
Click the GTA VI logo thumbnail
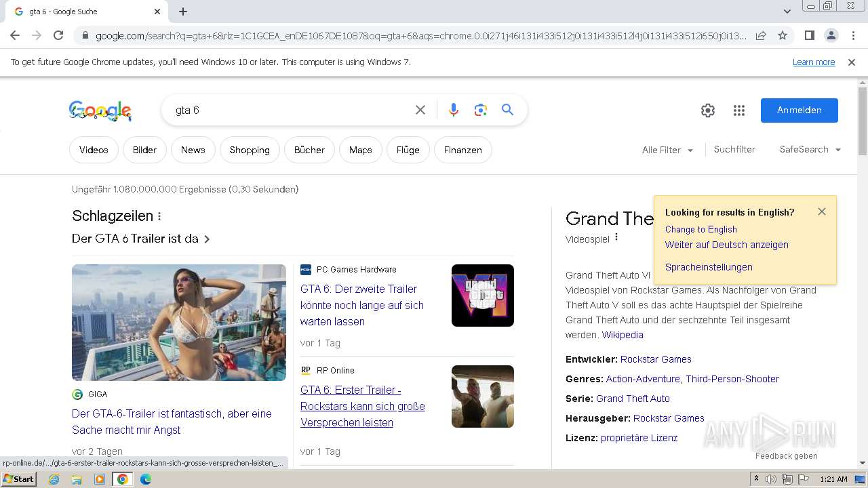[483, 296]
